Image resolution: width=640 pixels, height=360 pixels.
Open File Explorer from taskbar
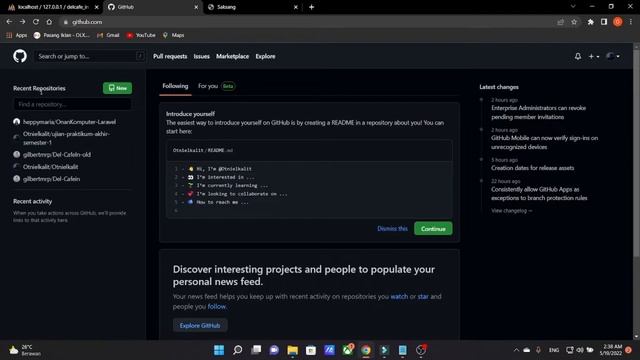pos(292,350)
